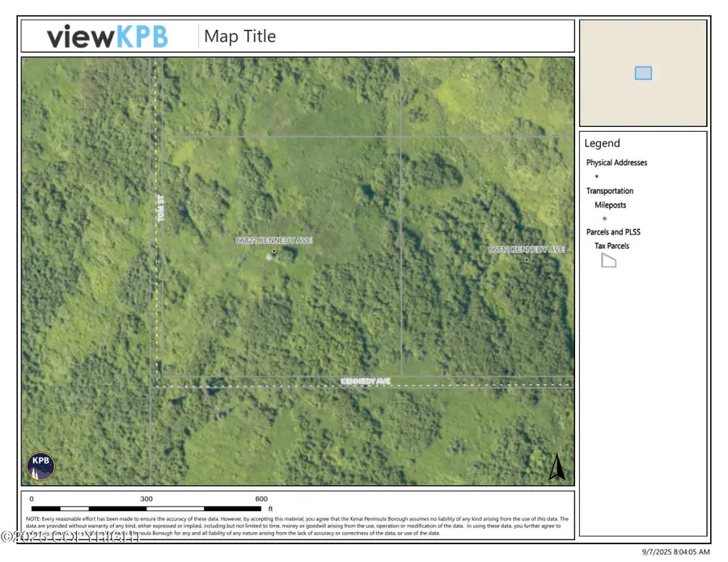Expand the Parcels and PLSS group

[613, 232]
